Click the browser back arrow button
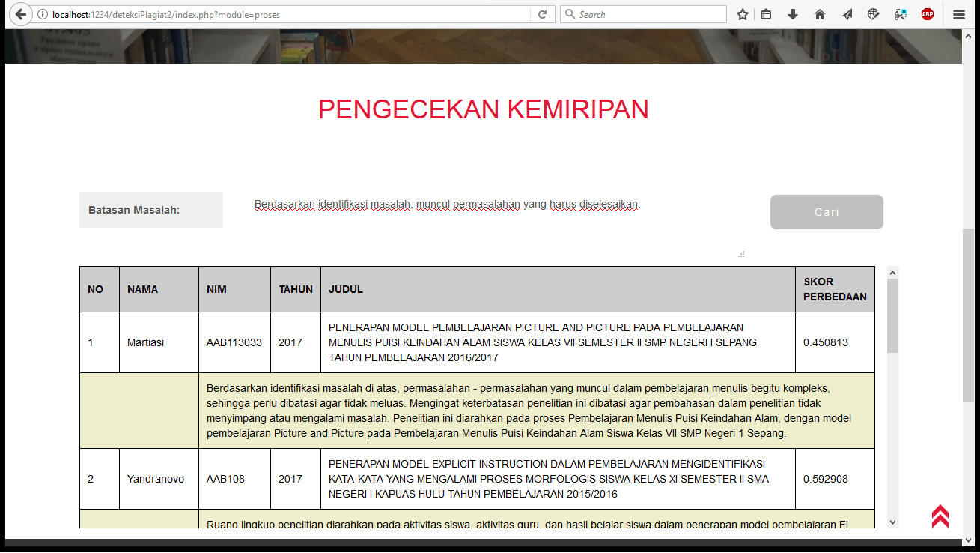The width and height of the screenshot is (980, 553). click(20, 14)
